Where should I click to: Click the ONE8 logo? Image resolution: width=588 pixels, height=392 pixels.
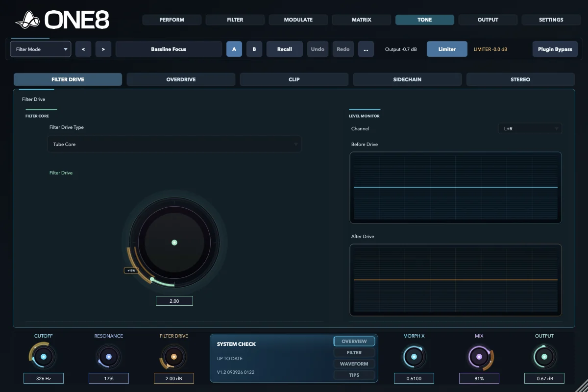[x=62, y=20]
